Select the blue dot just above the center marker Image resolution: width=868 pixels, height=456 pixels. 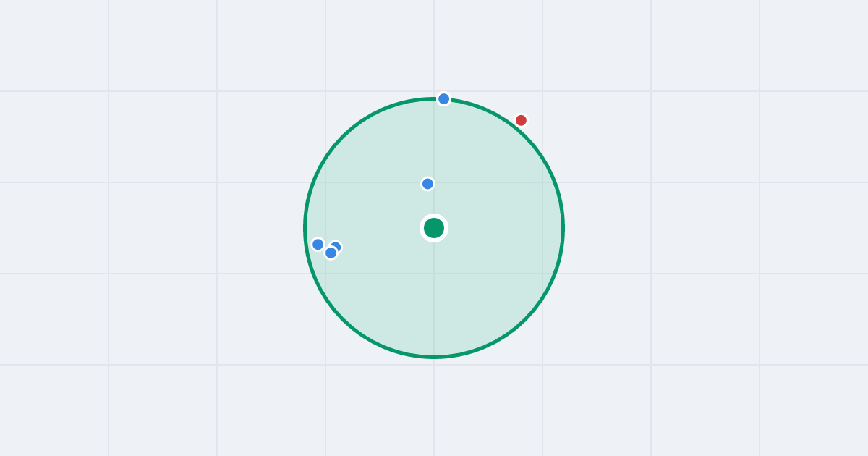[427, 184]
